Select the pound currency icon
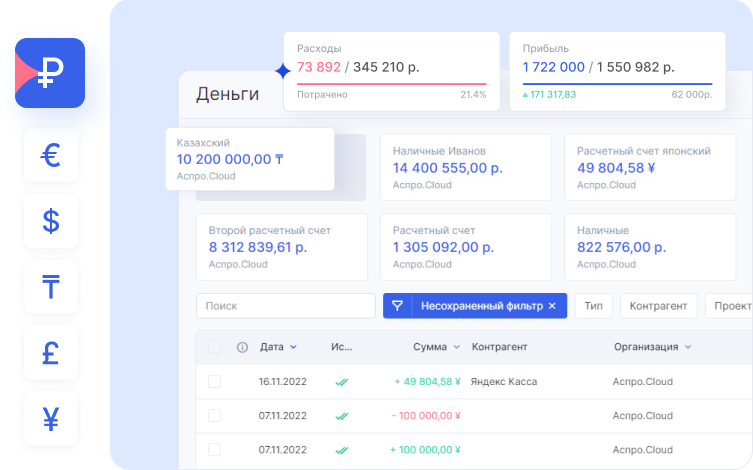The height and width of the screenshot is (470, 753). (x=51, y=353)
